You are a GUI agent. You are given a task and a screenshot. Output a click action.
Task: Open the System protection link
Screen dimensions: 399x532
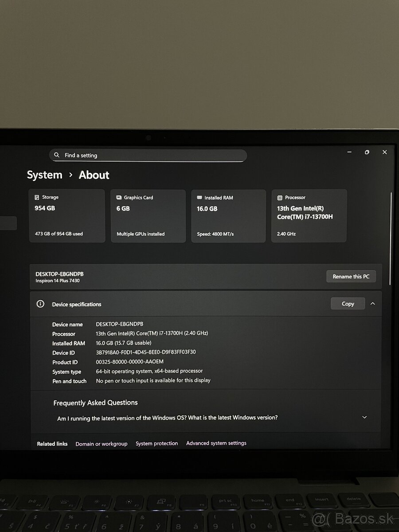point(156,443)
